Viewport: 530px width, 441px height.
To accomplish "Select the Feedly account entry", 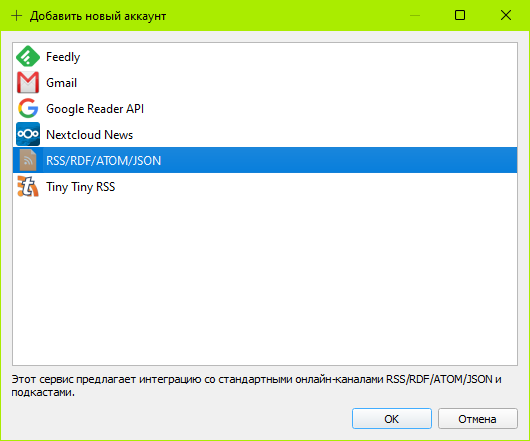I will (265, 56).
